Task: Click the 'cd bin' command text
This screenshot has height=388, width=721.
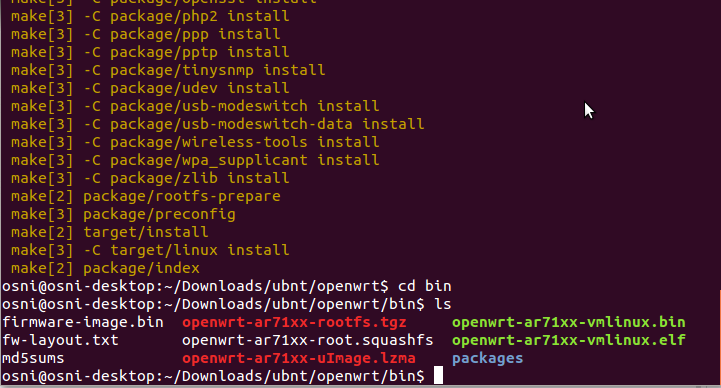Action: (x=424, y=286)
